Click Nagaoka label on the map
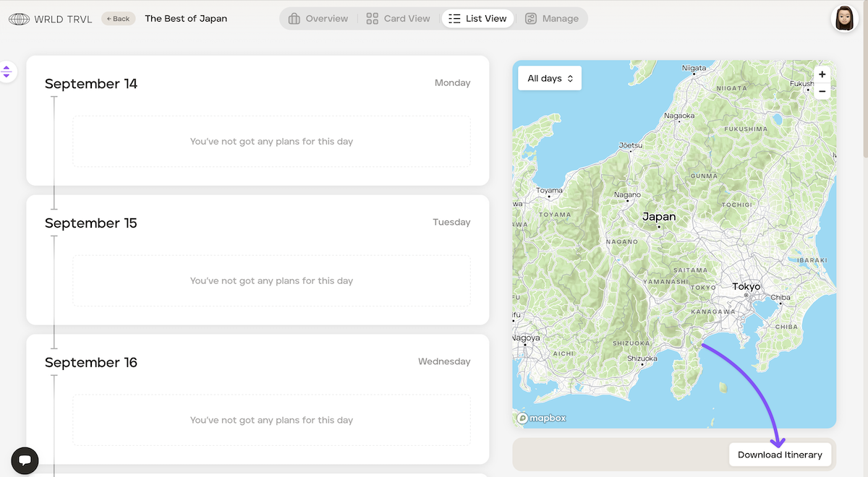Viewport: 868px width, 477px height. (679, 116)
